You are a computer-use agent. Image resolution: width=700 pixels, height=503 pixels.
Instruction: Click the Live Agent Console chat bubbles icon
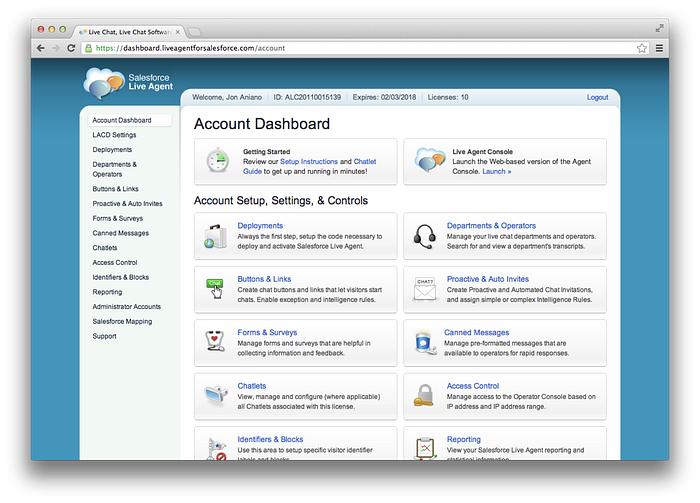429,161
